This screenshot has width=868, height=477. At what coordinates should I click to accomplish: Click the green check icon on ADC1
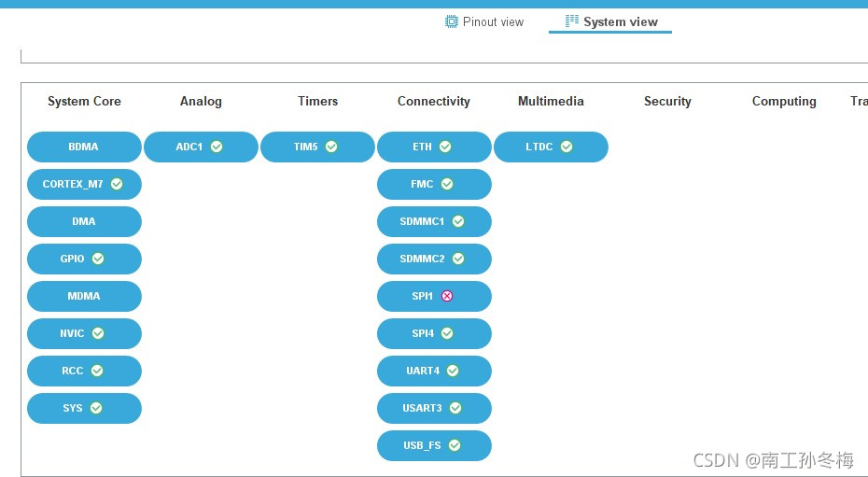pyautogui.click(x=217, y=147)
